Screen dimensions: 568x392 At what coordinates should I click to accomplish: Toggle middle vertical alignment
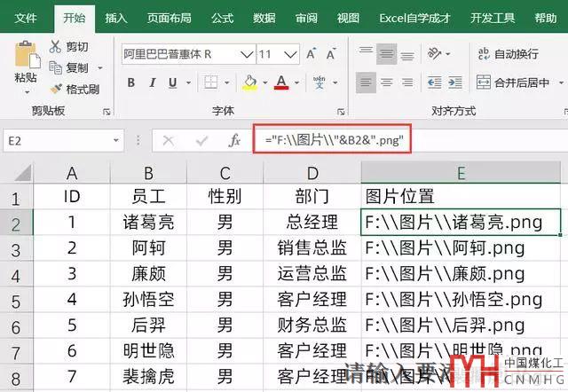coord(387,53)
